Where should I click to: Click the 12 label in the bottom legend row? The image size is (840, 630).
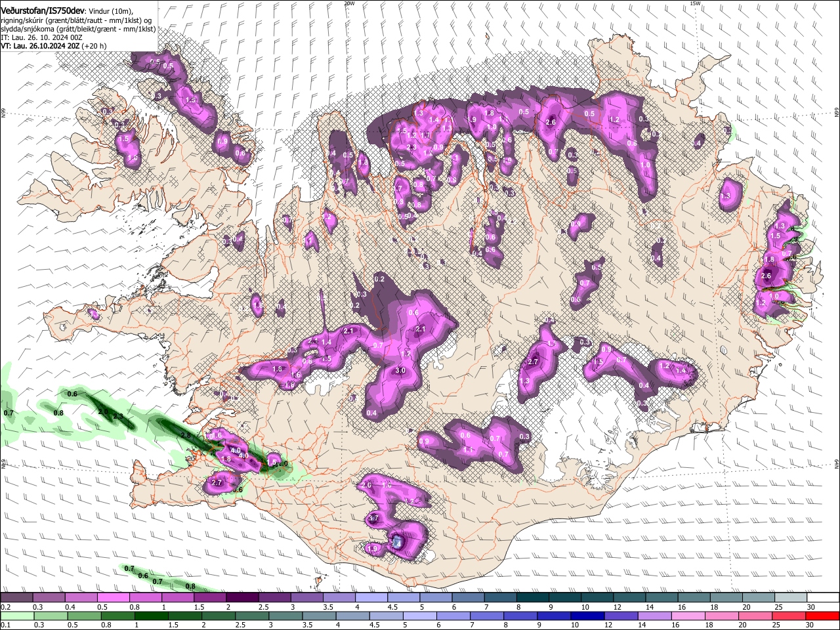pos(609,625)
